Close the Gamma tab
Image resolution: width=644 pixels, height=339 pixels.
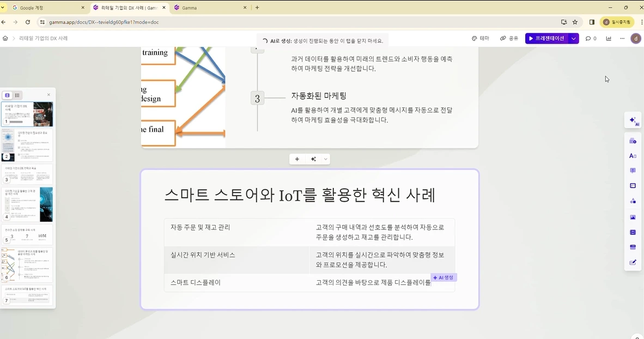[x=245, y=8]
